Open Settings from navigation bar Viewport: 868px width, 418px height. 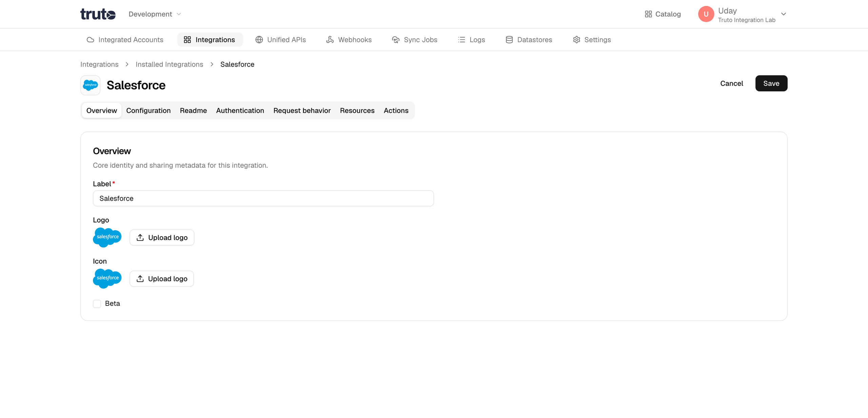(592, 40)
